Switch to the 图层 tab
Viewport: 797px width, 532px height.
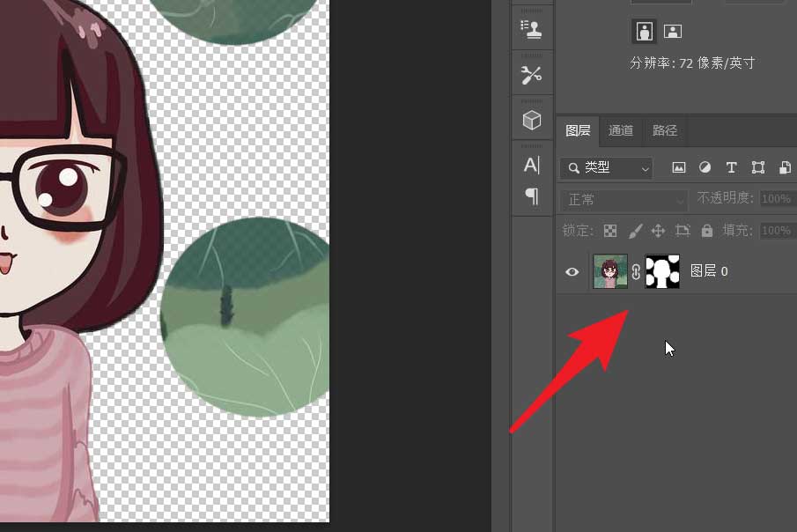point(578,130)
